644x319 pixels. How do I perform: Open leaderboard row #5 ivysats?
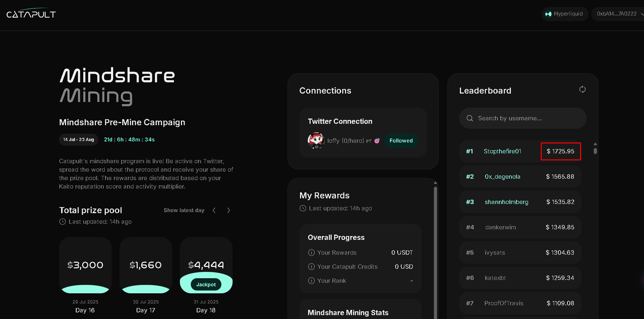tap(520, 252)
